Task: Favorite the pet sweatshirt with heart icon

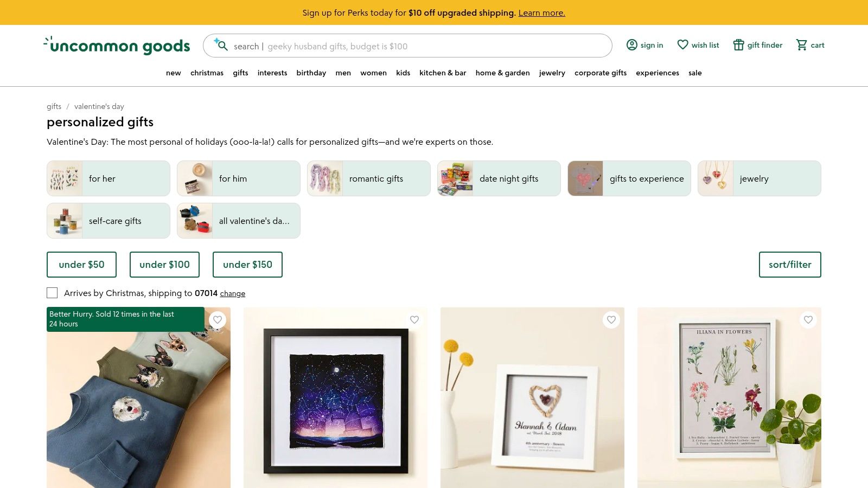Action: click(x=218, y=320)
